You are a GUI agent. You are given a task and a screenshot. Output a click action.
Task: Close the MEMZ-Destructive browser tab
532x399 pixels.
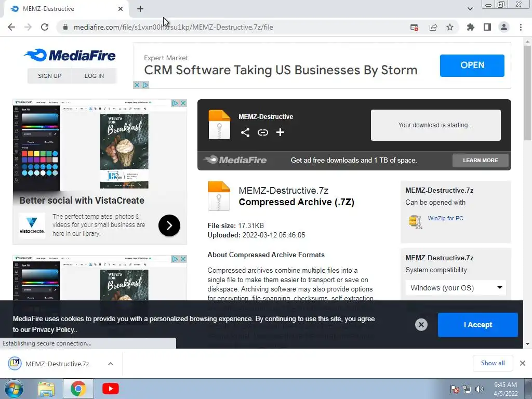[121, 9]
